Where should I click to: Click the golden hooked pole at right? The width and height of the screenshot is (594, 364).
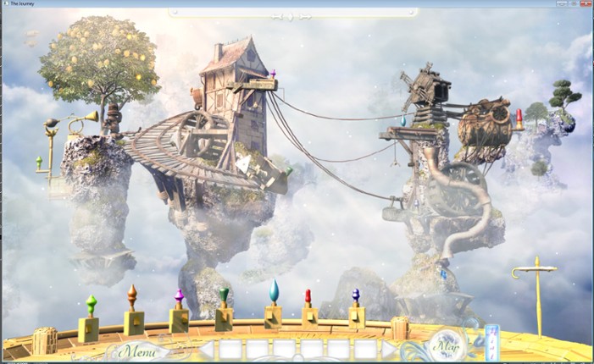tap(536, 295)
